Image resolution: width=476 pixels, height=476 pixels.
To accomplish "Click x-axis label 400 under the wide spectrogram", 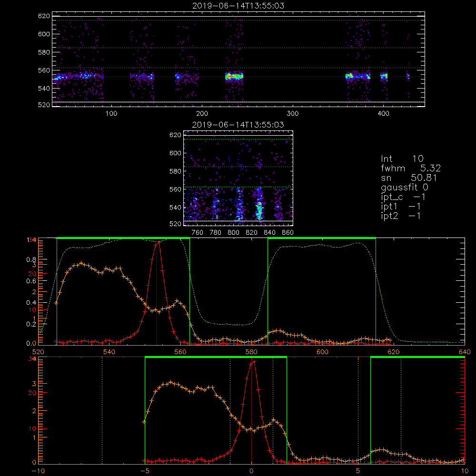I will click(x=383, y=114).
